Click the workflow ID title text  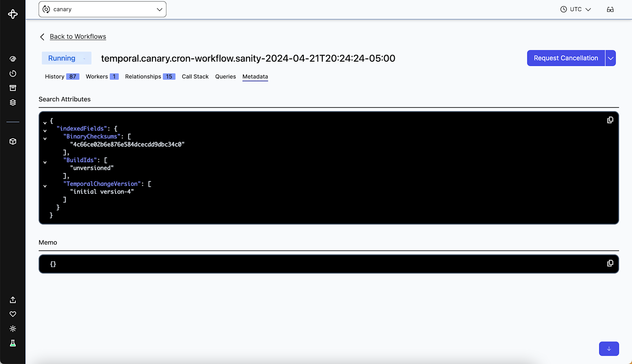coord(248,58)
